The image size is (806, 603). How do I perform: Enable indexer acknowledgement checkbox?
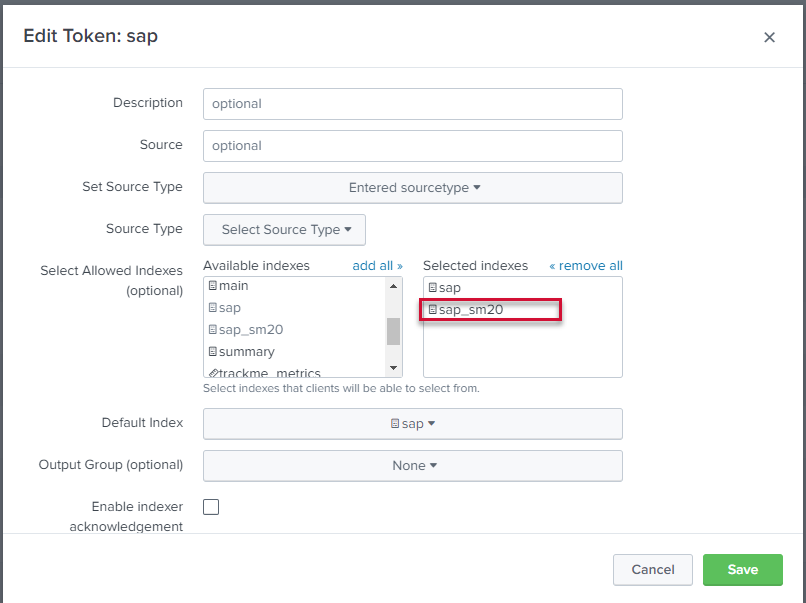click(211, 507)
